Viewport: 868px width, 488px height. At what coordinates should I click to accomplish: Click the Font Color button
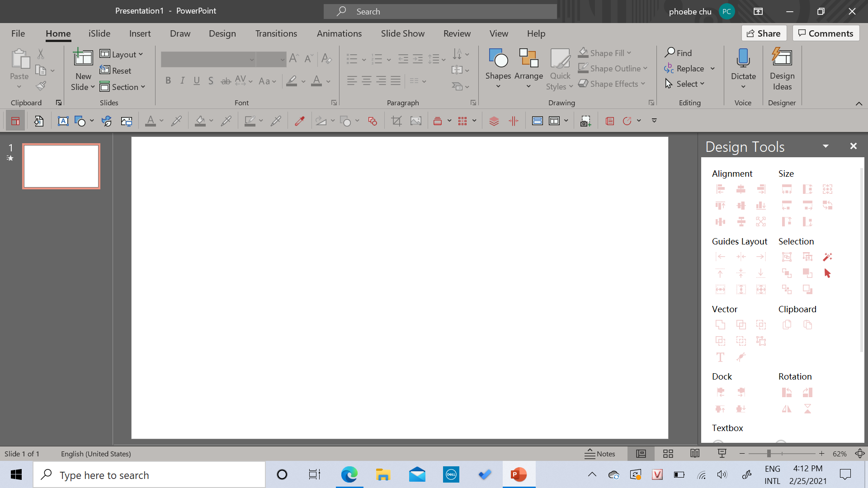(x=317, y=81)
